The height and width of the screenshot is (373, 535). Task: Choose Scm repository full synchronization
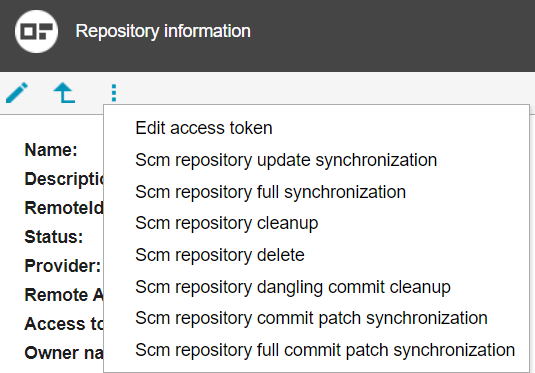[271, 192]
